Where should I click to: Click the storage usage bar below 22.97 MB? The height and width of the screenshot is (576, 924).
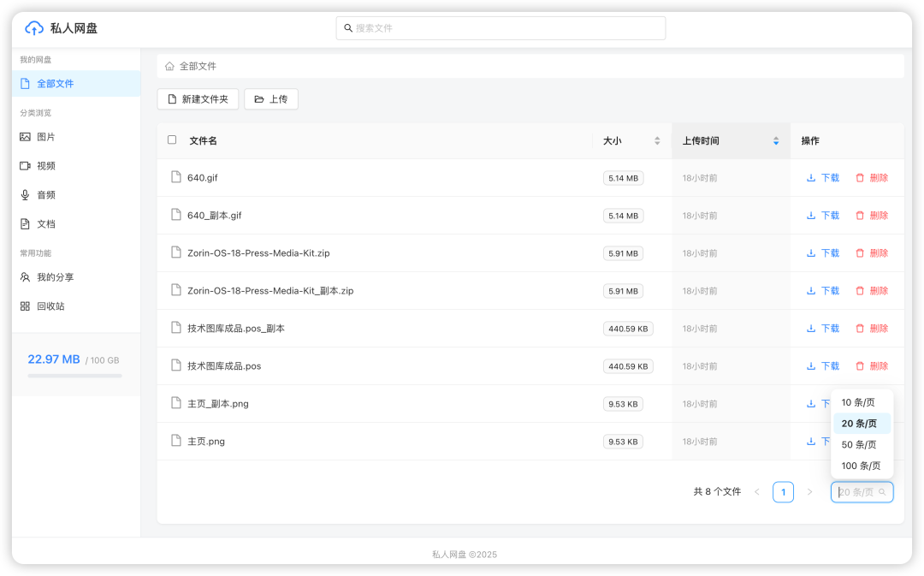coord(74,374)
